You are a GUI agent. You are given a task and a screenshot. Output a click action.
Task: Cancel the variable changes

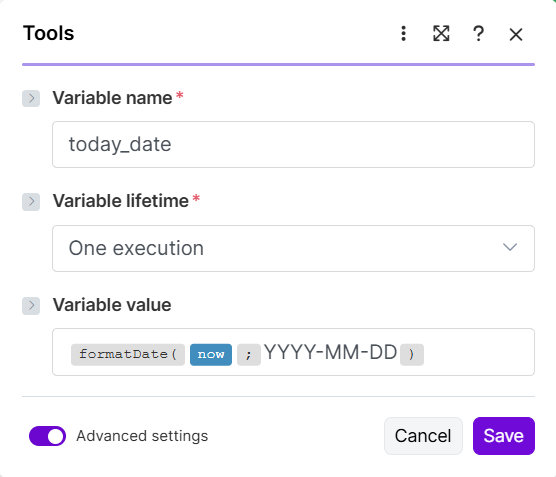[x=423, y=436]
